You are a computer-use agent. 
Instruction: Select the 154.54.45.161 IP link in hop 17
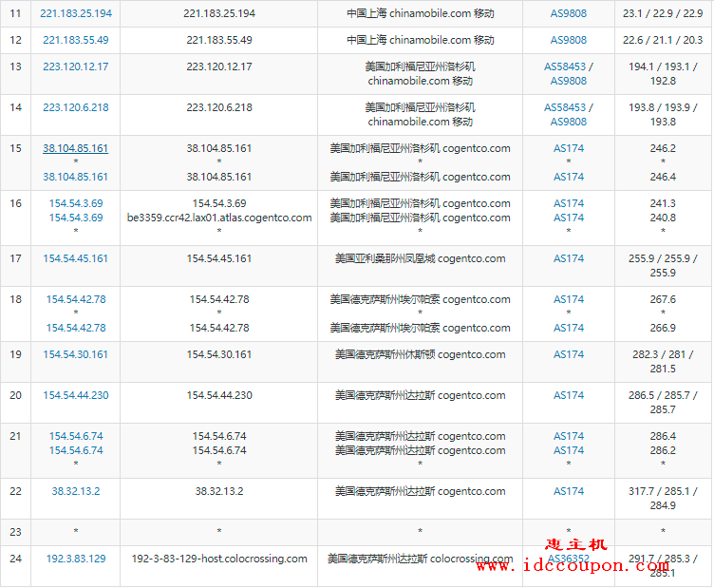click(76, 258)
